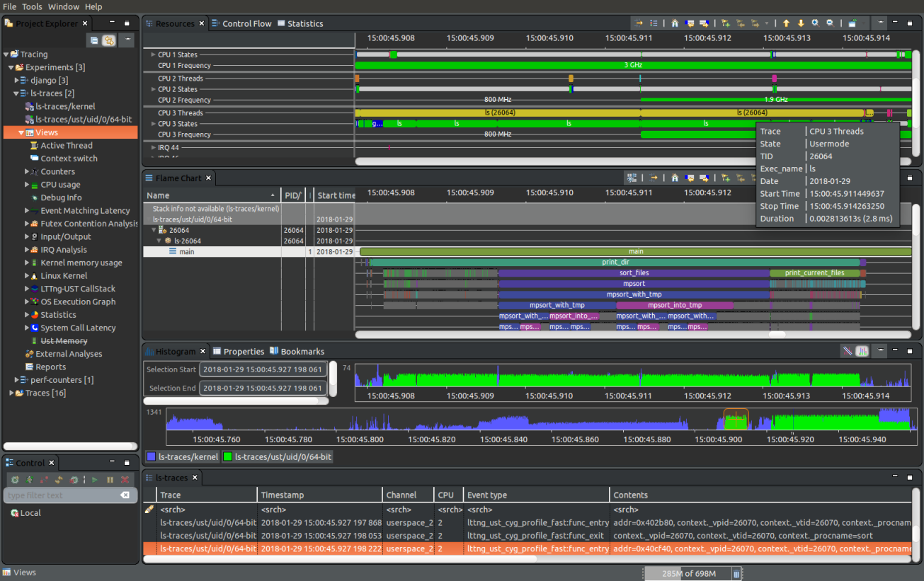Expand the django [3] experiment
The width and height of the screenshot is (924, 581).
tap(17, 80)
